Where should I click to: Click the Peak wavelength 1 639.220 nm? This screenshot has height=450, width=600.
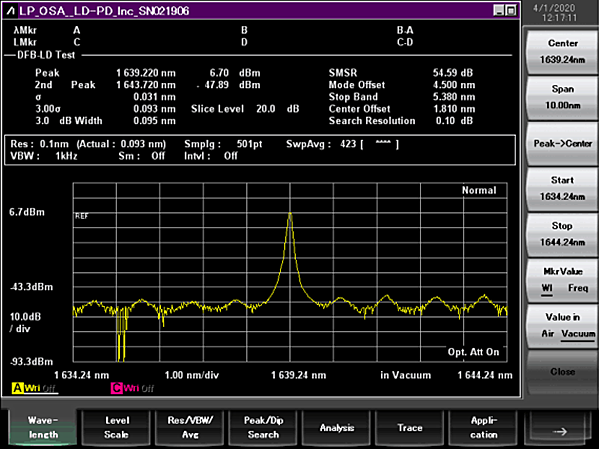point(146,73)
